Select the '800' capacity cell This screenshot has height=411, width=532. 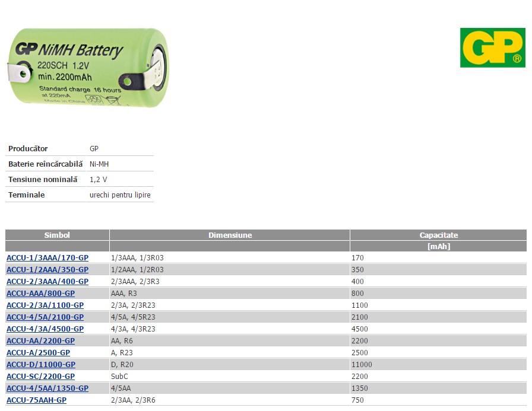click(x=438, y=294)
